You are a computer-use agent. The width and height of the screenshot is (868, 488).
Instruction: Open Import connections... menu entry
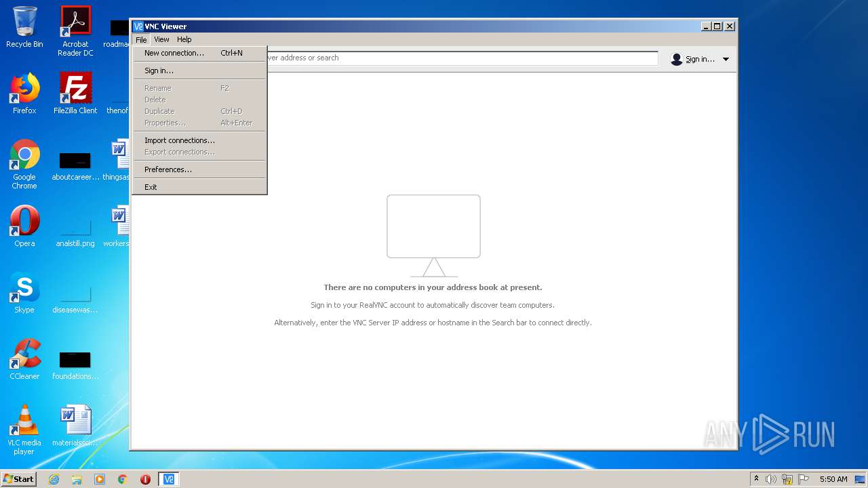point(199,140)
